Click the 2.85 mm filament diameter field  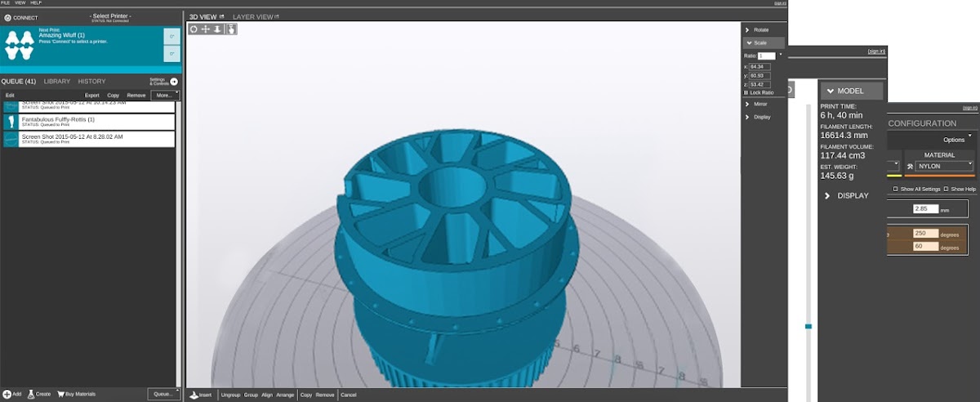(925, 209)
